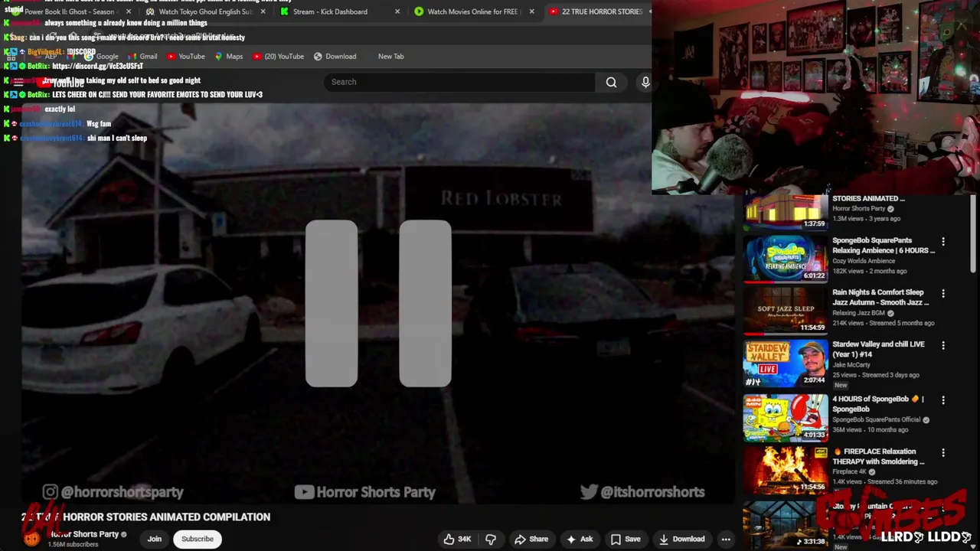Open Horror Shorts Party channel avatar
This screenshot has height=551, width=980.
point(31,538)
